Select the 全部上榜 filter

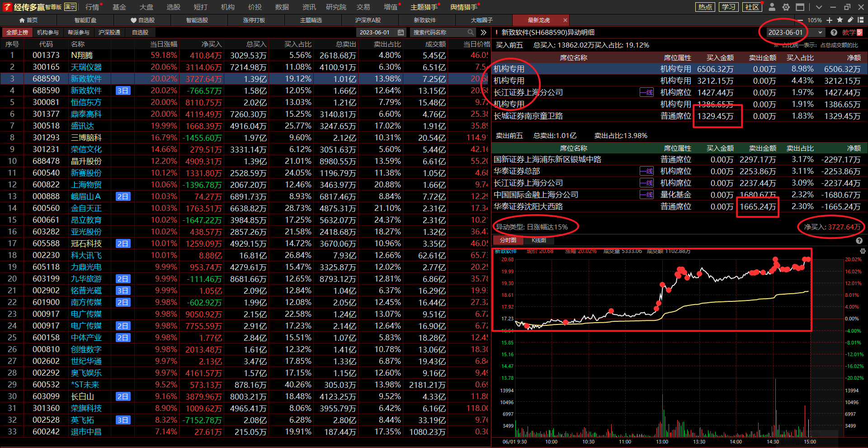[17, 33]
